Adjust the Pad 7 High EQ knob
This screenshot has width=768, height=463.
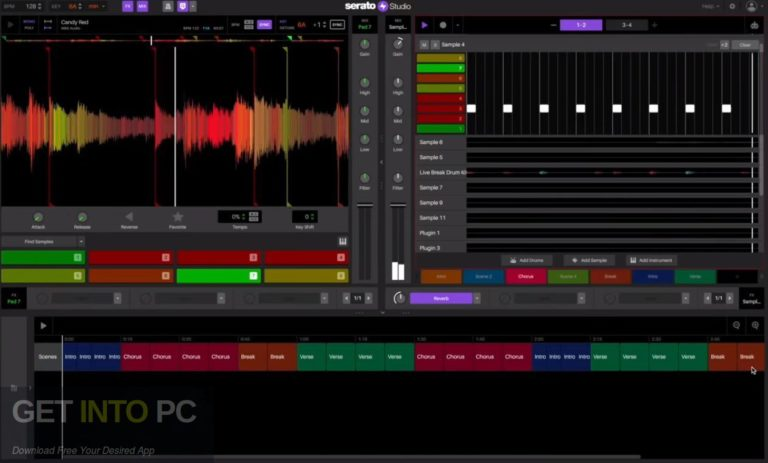[x=364, y=82]
